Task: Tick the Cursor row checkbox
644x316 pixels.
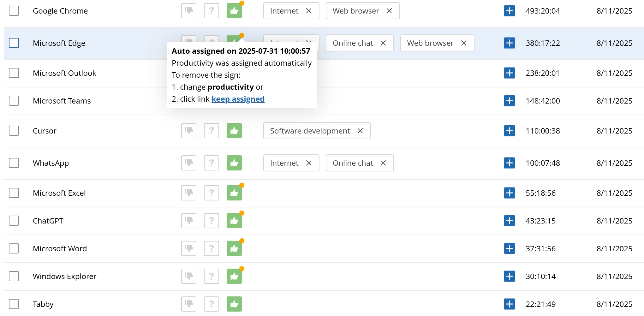Action: [14, 131]
